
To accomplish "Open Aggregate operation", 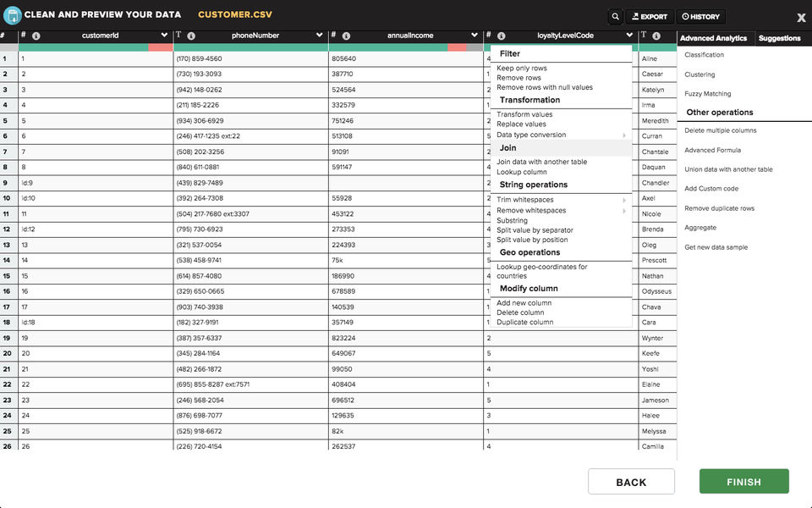I will (700, 228).
